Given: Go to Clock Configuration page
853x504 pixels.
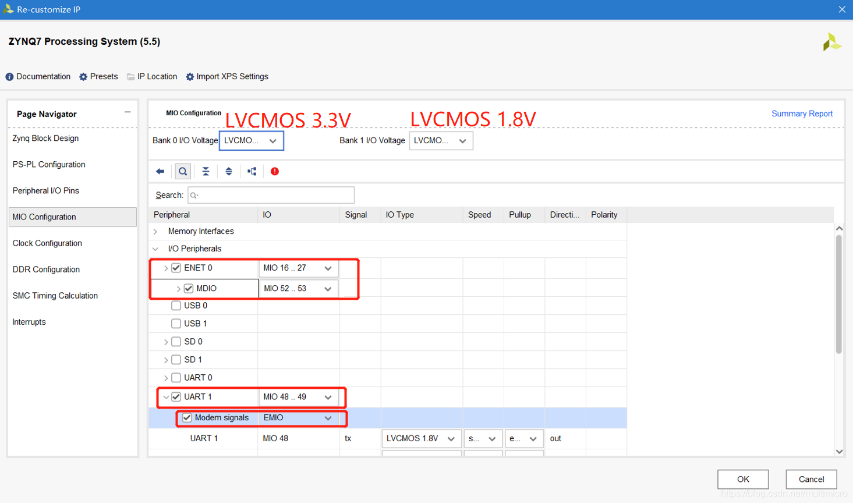Looking at the screenshot, I should click(x=47, y=243).
